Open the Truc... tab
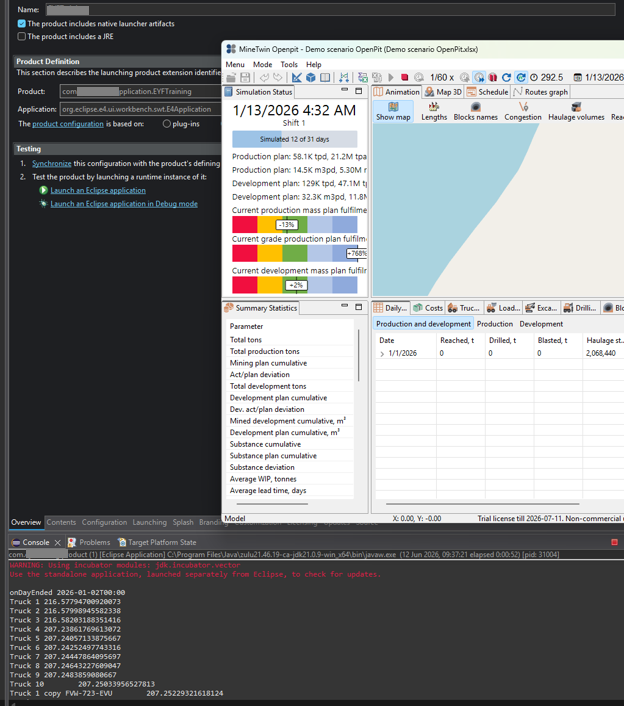 pyautogui.click(x=463, y=308)
